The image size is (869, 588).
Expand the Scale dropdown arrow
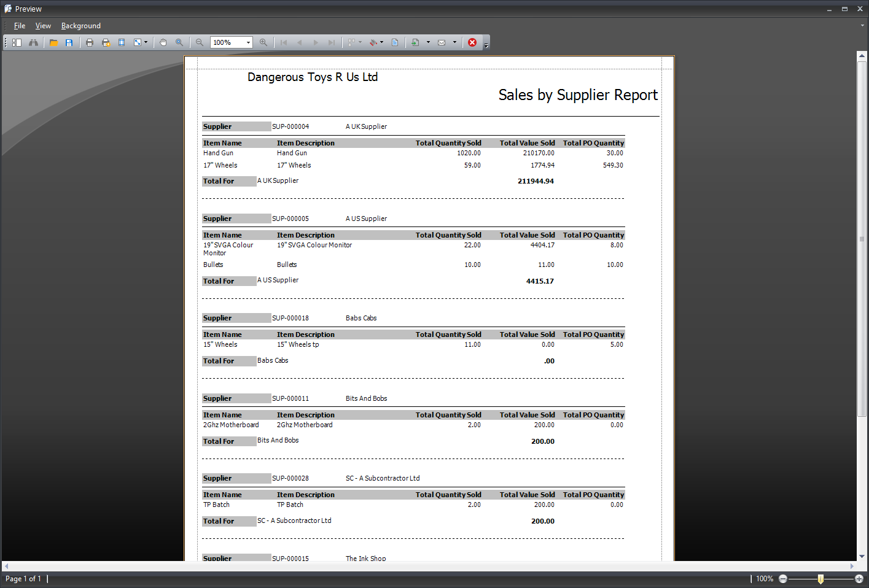pos(146,42)
